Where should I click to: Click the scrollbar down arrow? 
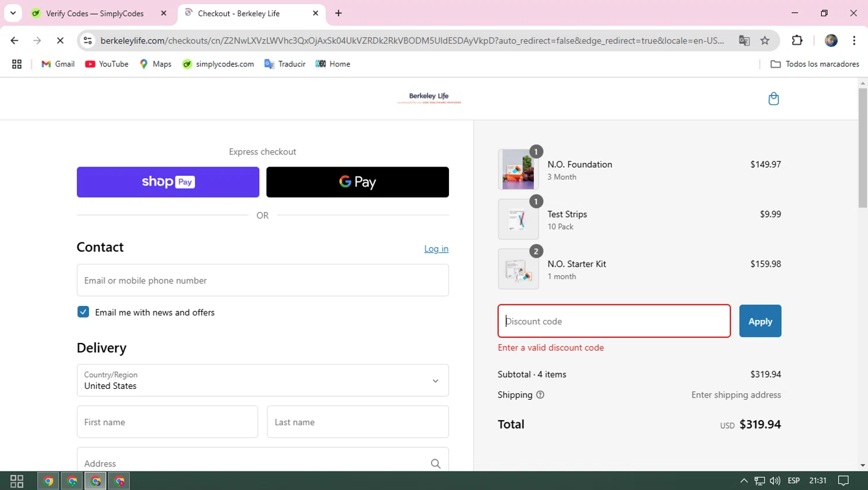tap(863, 465)
